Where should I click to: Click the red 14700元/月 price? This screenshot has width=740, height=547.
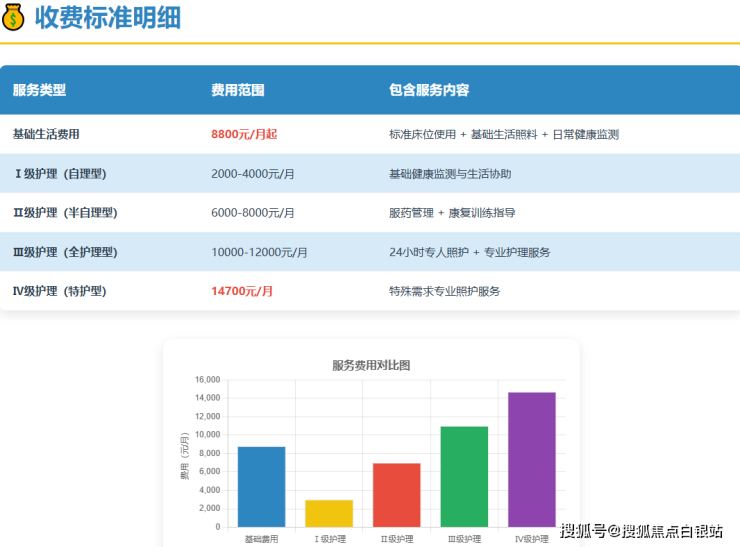tap(242, 292)
